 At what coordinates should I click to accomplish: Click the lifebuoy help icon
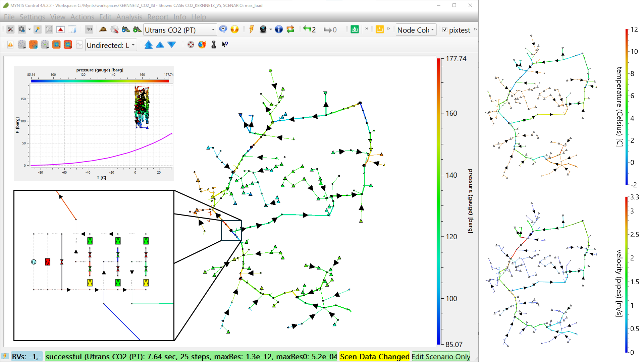pos(191,45)
